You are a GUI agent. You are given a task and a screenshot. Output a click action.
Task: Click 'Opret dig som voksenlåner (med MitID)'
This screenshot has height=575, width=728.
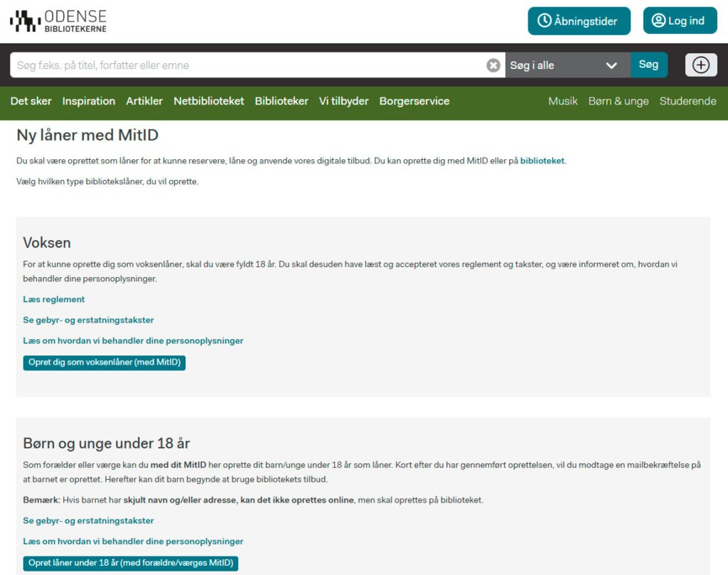pyautogui.click(x=105, y=362)
